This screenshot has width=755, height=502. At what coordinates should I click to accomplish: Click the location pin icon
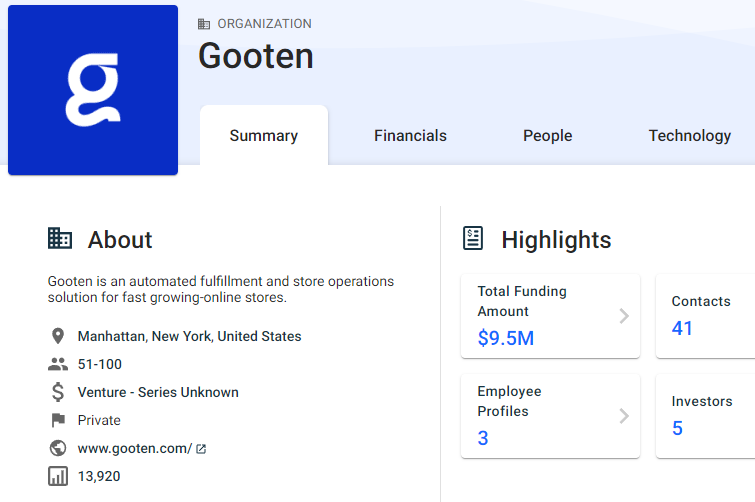57,336
